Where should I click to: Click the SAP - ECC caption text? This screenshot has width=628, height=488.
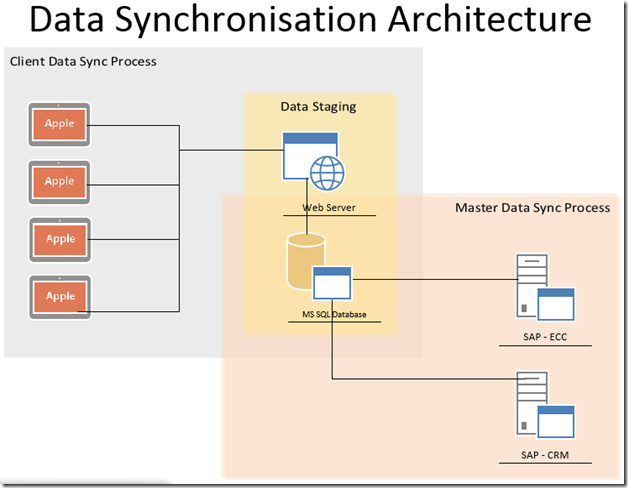pyautogui.click(x=545, y=337)
